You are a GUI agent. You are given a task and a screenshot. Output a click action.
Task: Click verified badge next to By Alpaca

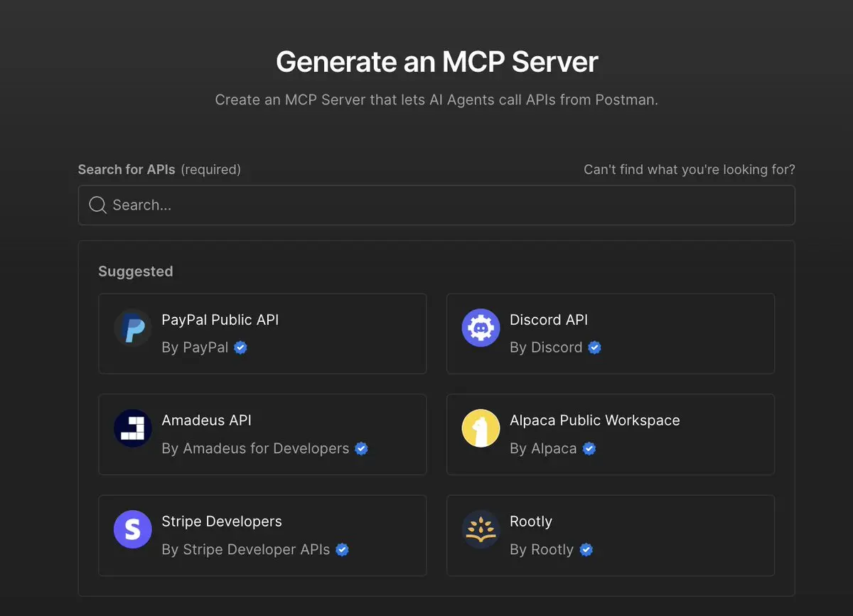click(x=589, y=448)
